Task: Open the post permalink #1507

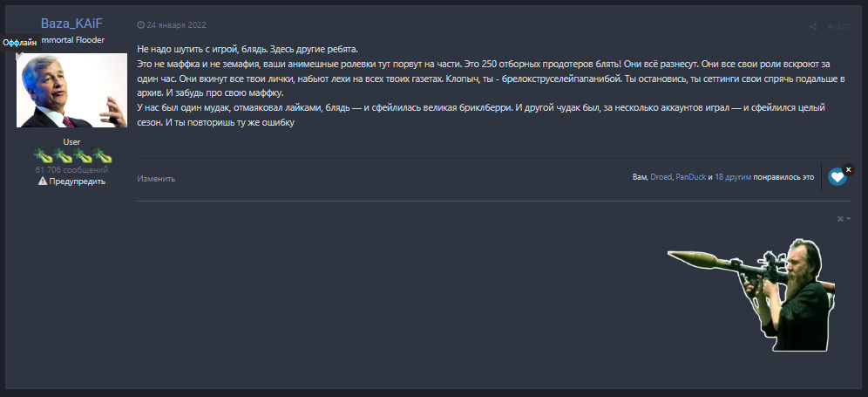Action: point(839,27)
